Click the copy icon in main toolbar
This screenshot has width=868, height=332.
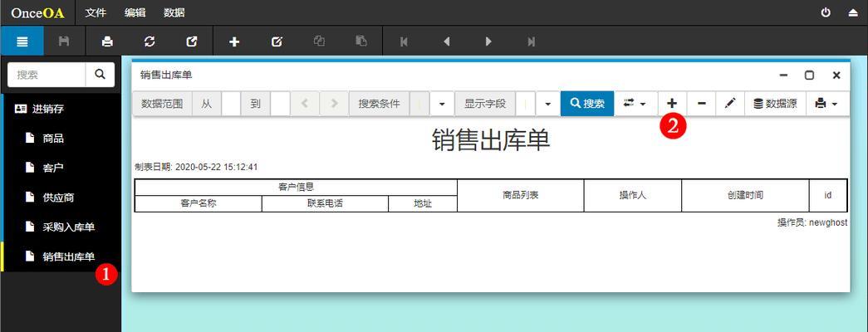[x=319, y=41]
